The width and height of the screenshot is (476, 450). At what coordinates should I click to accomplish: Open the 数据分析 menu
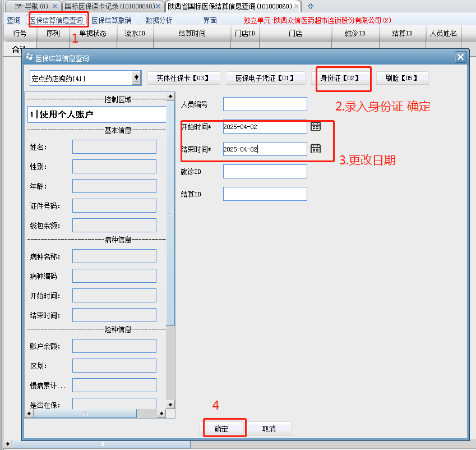[x=159, y=20]
